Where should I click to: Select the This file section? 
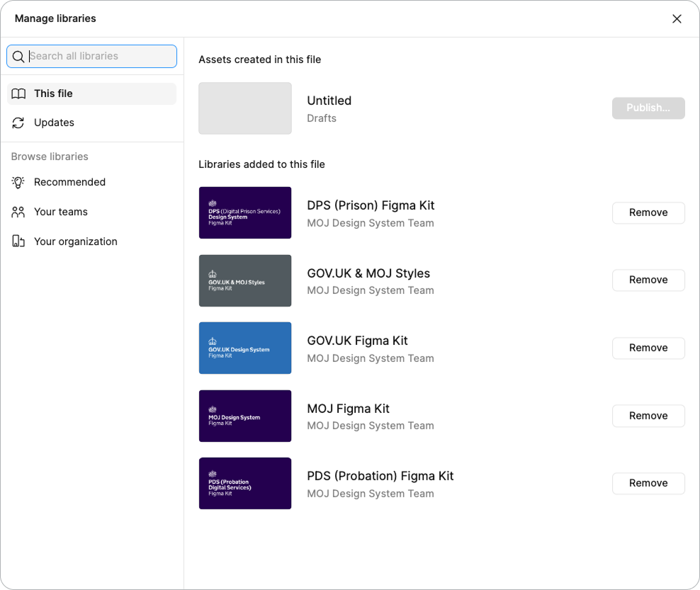coord(92,93)
